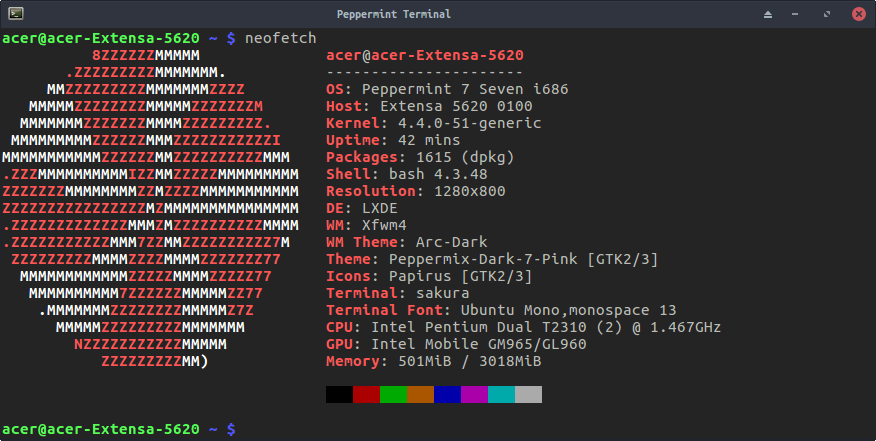Click the typed 'neofetch' command
This screenshot has width=876, height=441.
280,38
